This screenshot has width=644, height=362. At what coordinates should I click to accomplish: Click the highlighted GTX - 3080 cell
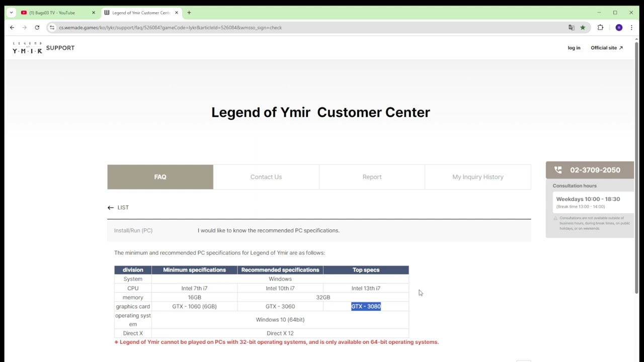point(366,306)
